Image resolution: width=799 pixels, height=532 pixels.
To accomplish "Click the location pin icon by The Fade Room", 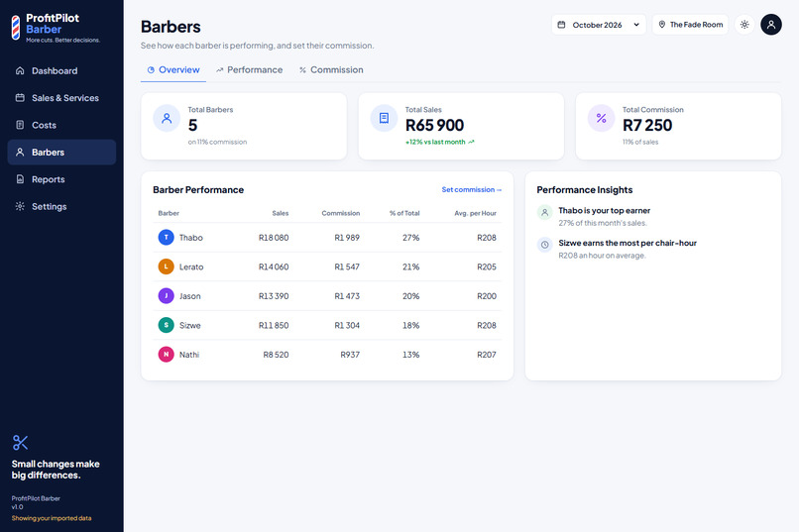I will coord(662,25).
